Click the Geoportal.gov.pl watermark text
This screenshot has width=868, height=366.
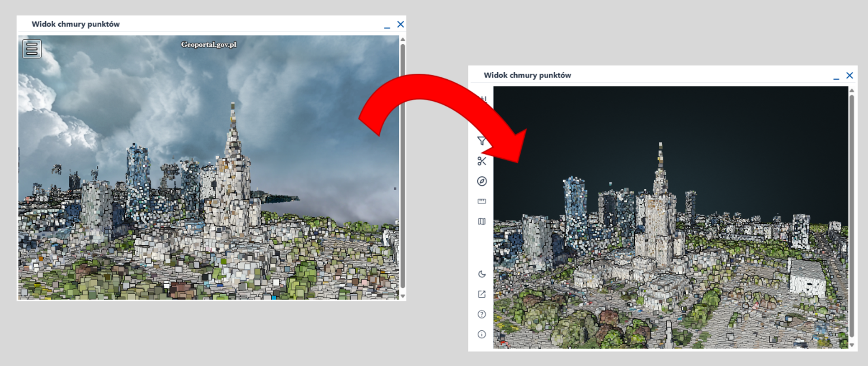pyautogui.click(x=209, y=44)
